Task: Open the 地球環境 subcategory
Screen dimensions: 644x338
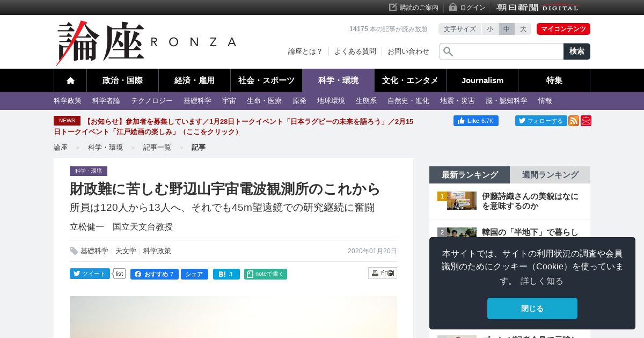Action: click(331, 101)
